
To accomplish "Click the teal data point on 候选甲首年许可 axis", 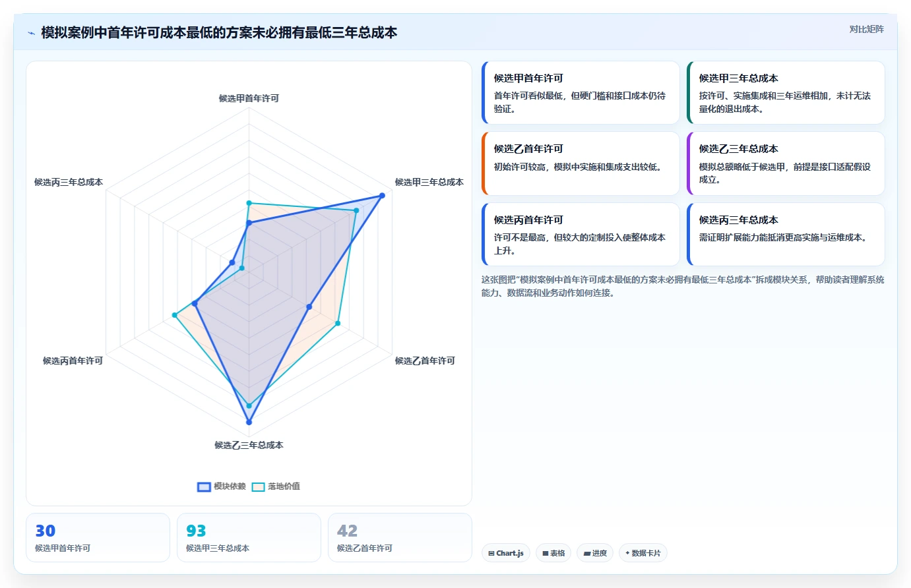I will pos(249,203).
